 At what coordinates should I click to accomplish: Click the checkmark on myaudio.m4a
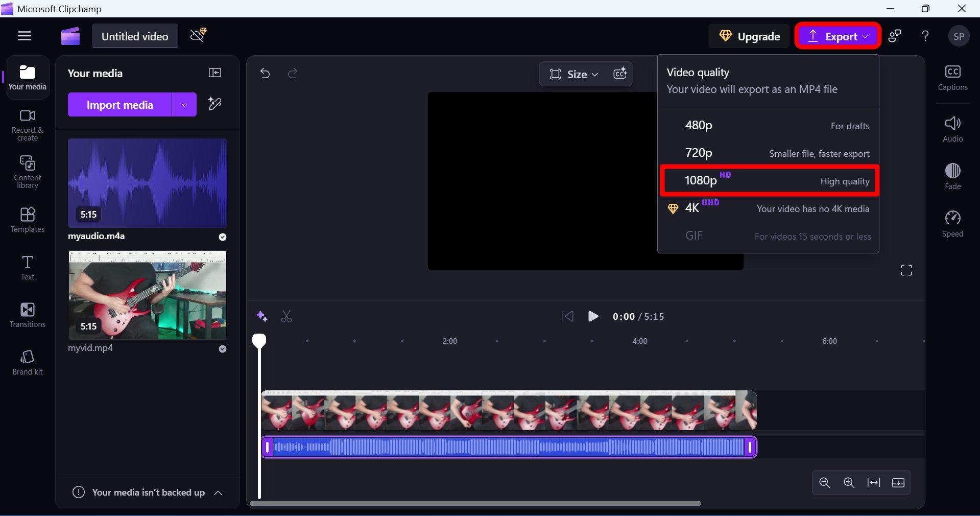click(x=223, y=237)
